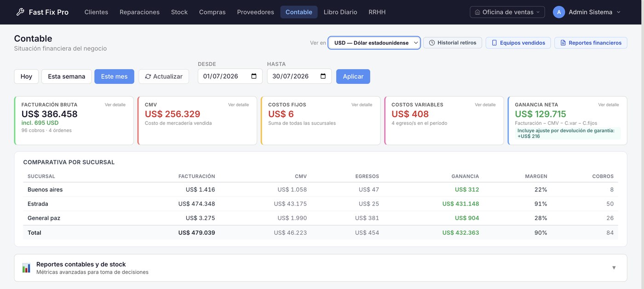Choose the Este mes period button
This screenshot has height=289, width=644.
click(x=115, y=76)
